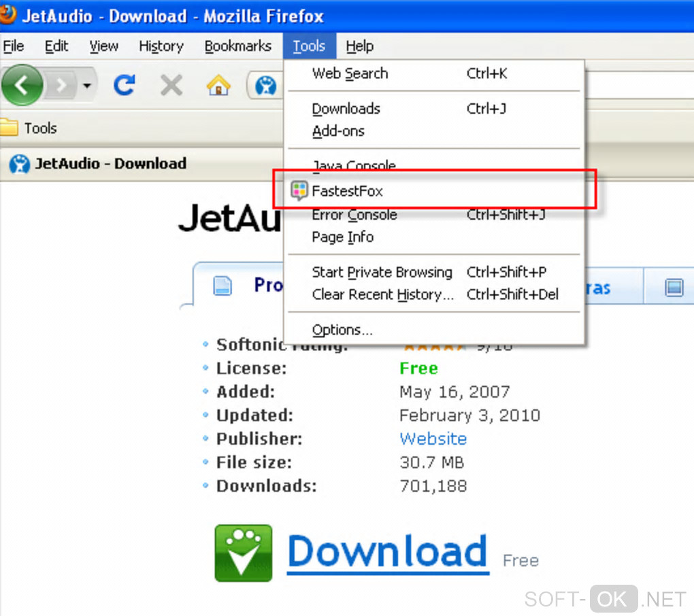Click the date February 3, 2010
The width and height of the screenshot is (694, 616).
pos(469,415)
